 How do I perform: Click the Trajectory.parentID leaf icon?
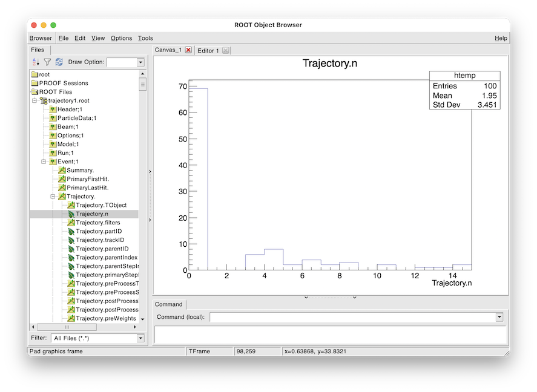(x=71, y=249)
